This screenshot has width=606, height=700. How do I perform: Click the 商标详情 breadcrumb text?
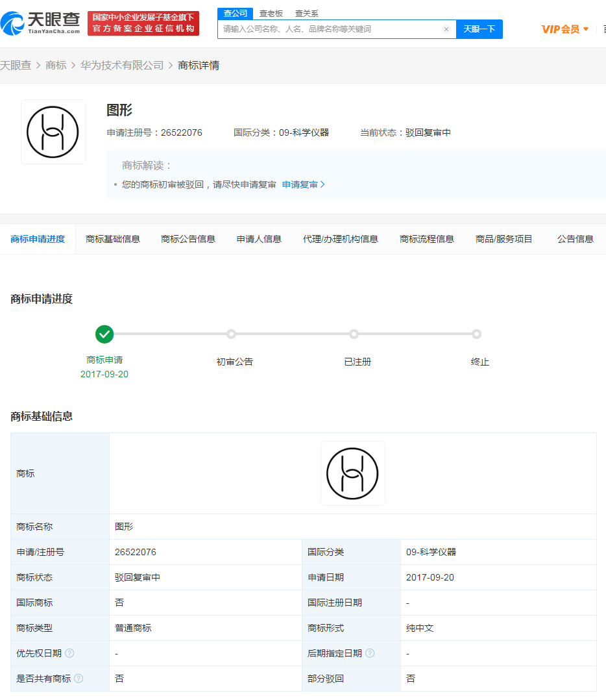(199, 65)
